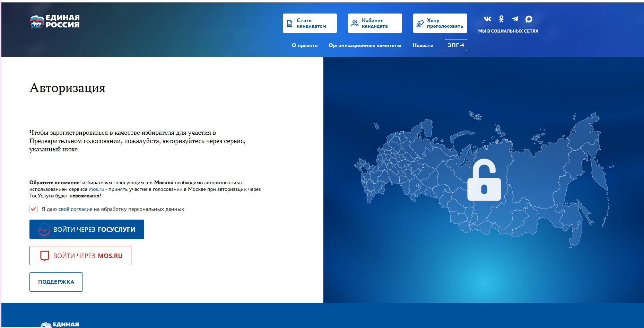Screen dimensions: 644x328
Task: Click the Единая Россия logo in footer
Action: (60, 325)
